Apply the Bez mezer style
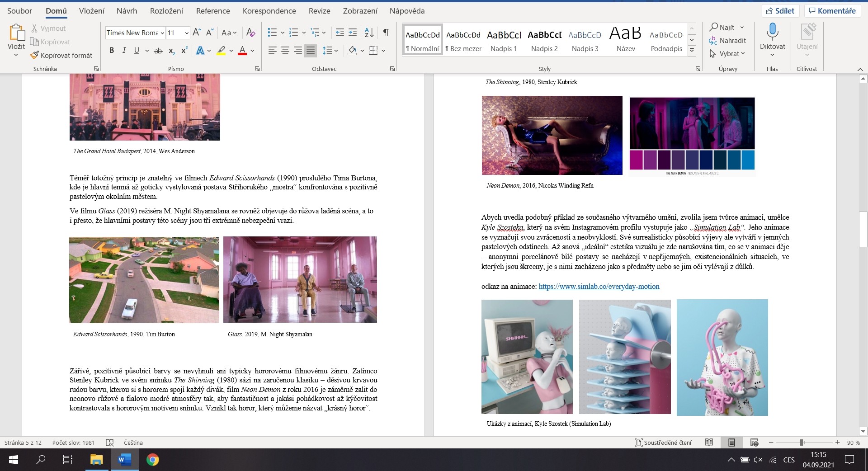The image size is (868, 471). pyautogui.click(x=463, y=40)
